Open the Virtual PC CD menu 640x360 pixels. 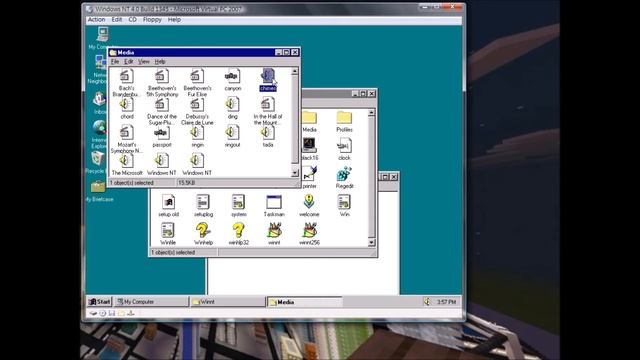point(133,20)
